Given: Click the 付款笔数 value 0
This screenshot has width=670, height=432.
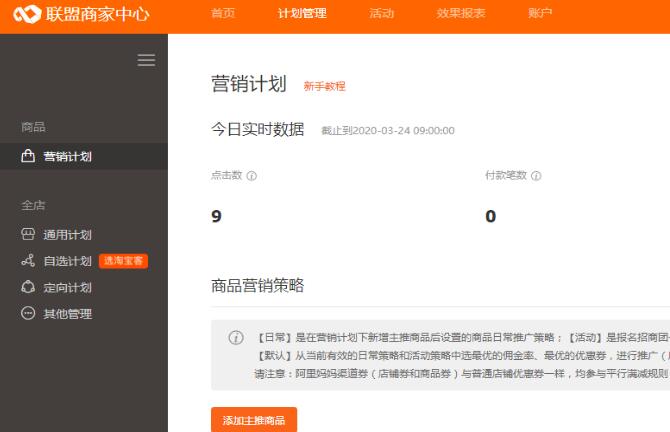Looking at the screenshot, I should pos(491,216).
